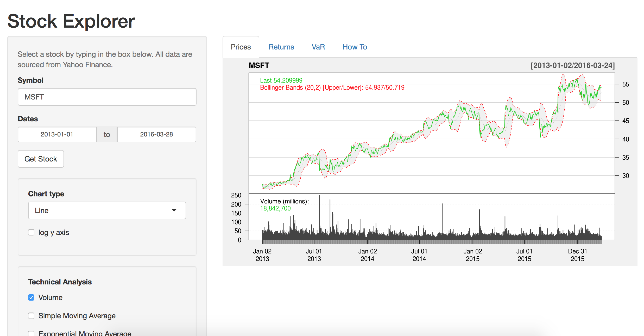
Task: Open the VaR tab
Action: tap(318, 47)
